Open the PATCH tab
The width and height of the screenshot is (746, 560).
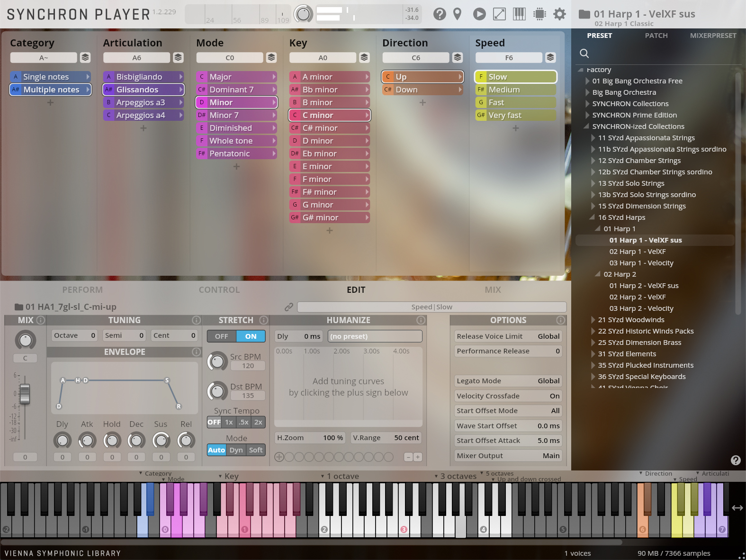656,36
